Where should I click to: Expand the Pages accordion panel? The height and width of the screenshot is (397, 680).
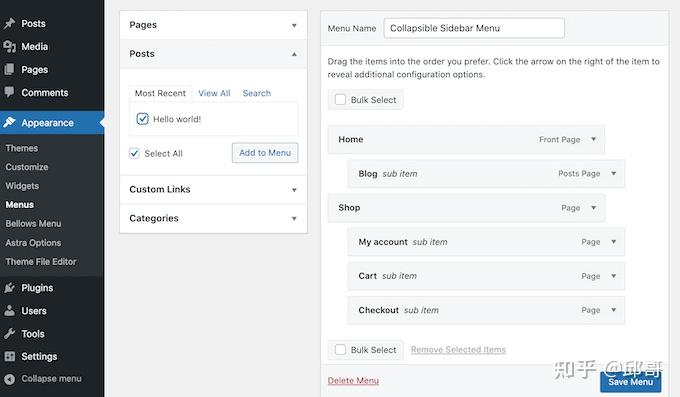click(x=213, y=25)
